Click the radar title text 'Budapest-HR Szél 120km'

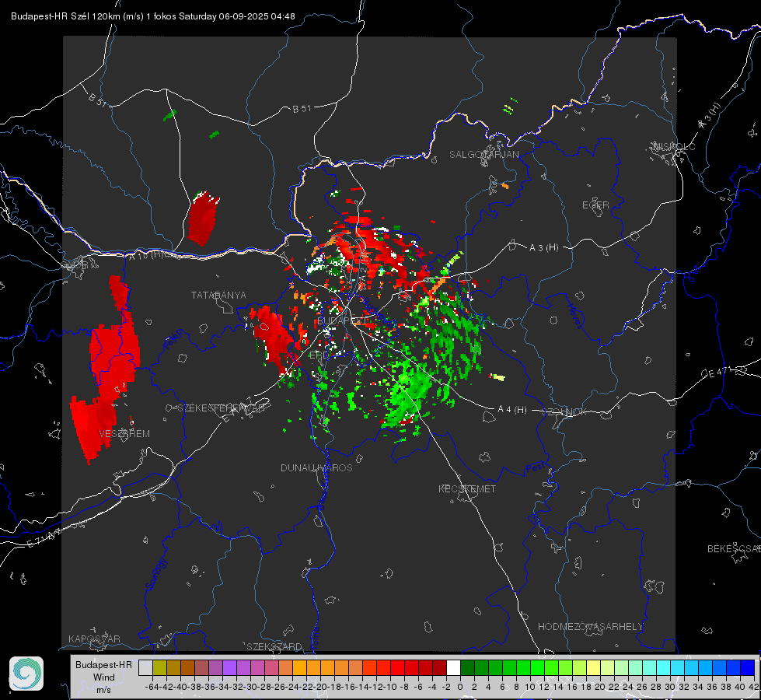[65, 16]
